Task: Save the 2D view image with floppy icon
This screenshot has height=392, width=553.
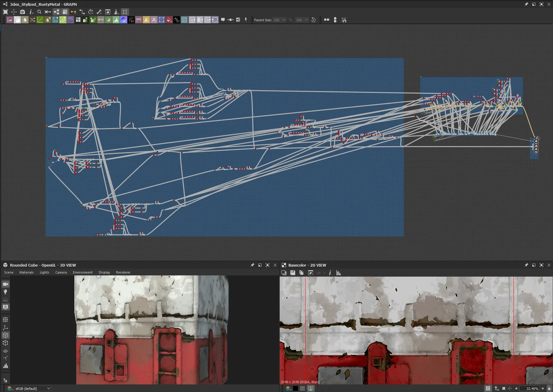Action: click(293, 273)
